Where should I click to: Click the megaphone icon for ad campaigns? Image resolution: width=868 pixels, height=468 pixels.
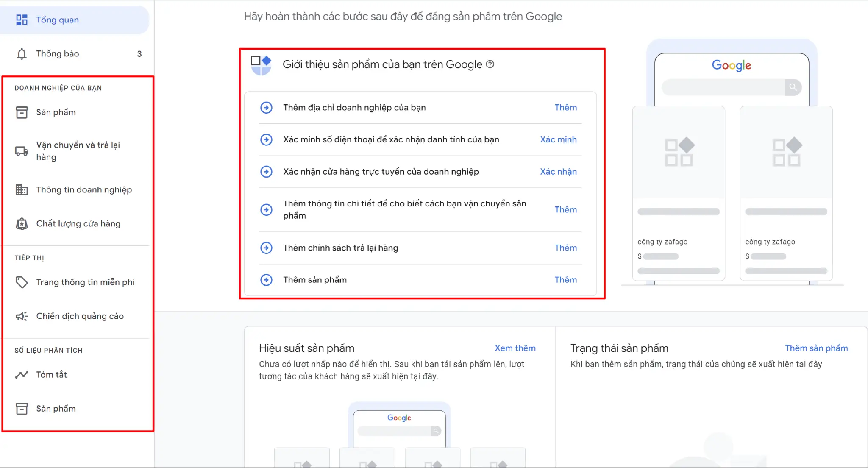point(22,316)
